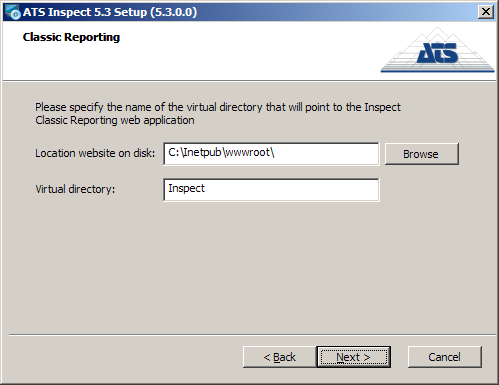Viewport: 499px width, 385px height.
Task: Click the ATS Inspect 5.3 Setup title text
Action: coord(110,12)
